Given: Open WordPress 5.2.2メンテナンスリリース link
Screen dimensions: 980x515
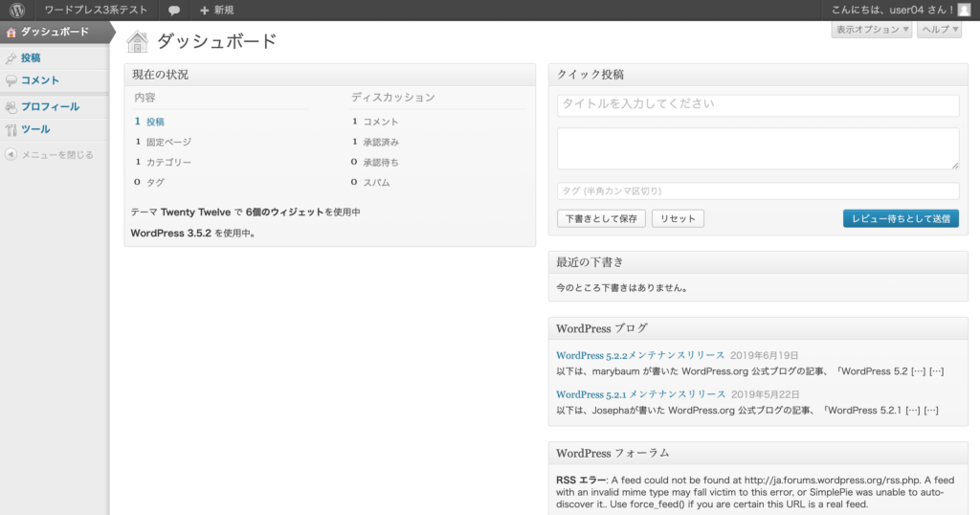Looking at the screenshot, I should 640,355.
